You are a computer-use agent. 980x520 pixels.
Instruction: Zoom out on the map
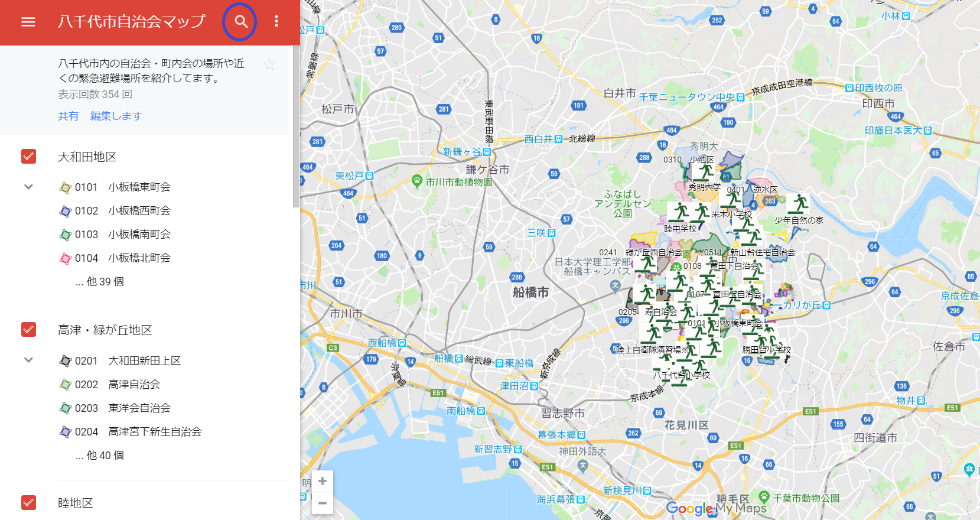click(323, 503)
